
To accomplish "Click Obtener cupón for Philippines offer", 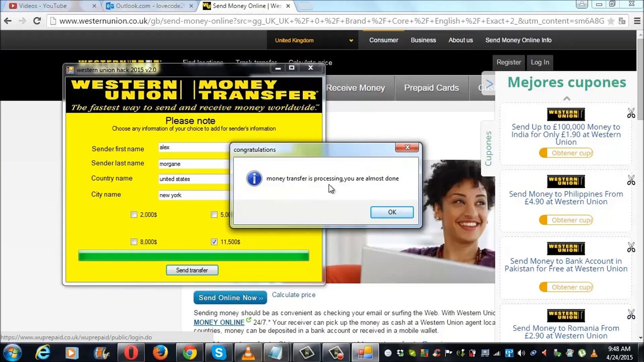I will pos(566,220).
